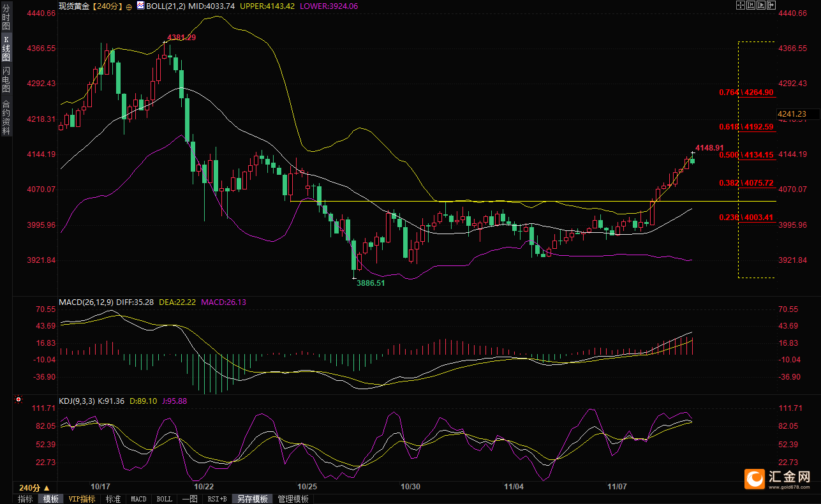
Task: Click the 10/25 date on the time axis
Action: point(307,486)
